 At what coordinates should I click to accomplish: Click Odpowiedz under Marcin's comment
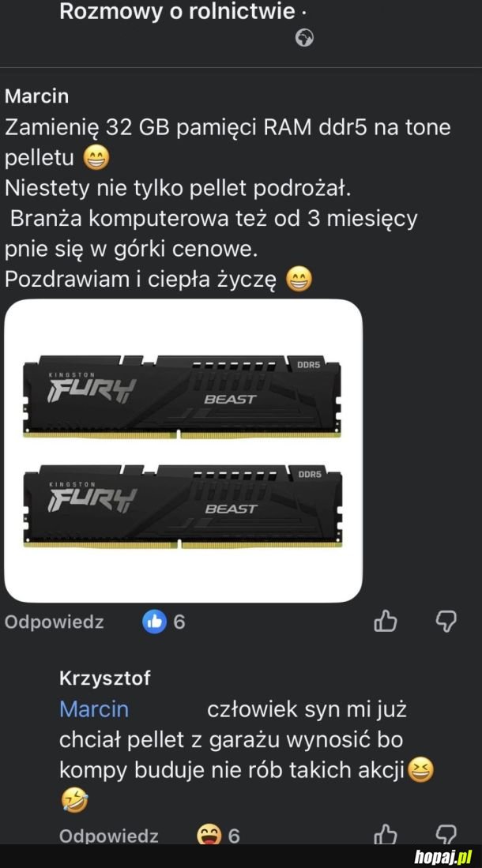(x=55, y=622)
